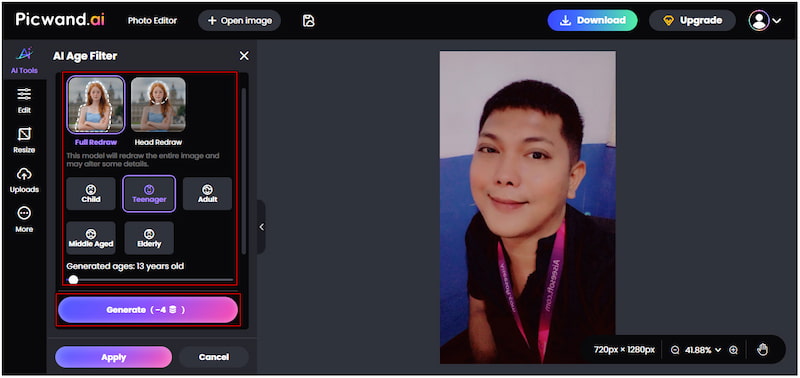Close the AI Age Filter panel
The height and width of the screenshot is (378, 800).
tap(244, 56)
